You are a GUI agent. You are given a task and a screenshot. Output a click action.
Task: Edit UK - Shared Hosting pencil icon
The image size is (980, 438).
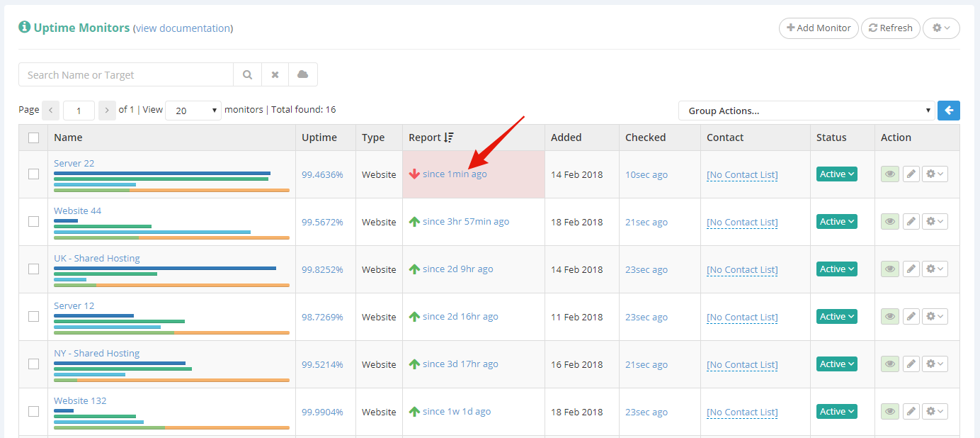[911, 269]
